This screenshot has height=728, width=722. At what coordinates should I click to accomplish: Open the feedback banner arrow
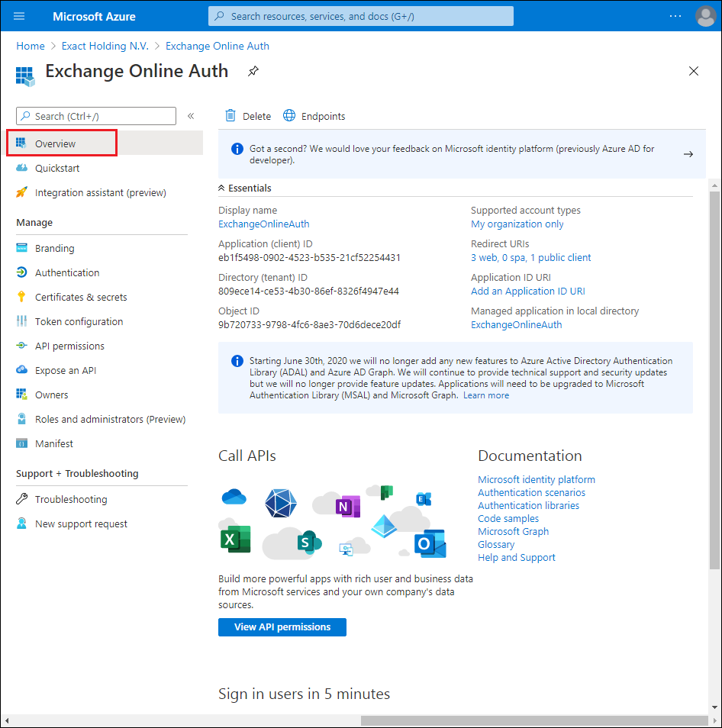(x=688, y=154)
